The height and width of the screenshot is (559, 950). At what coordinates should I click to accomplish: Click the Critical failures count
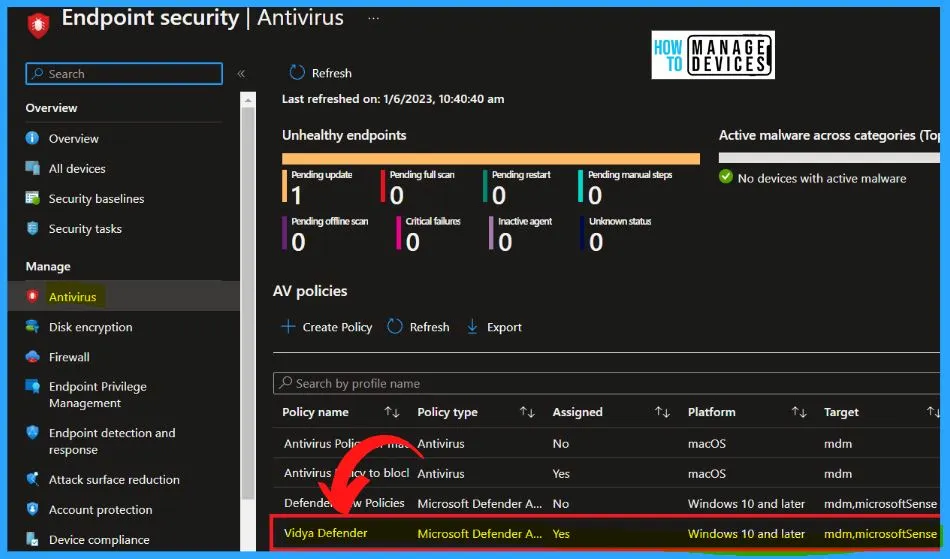pos(413,242)
